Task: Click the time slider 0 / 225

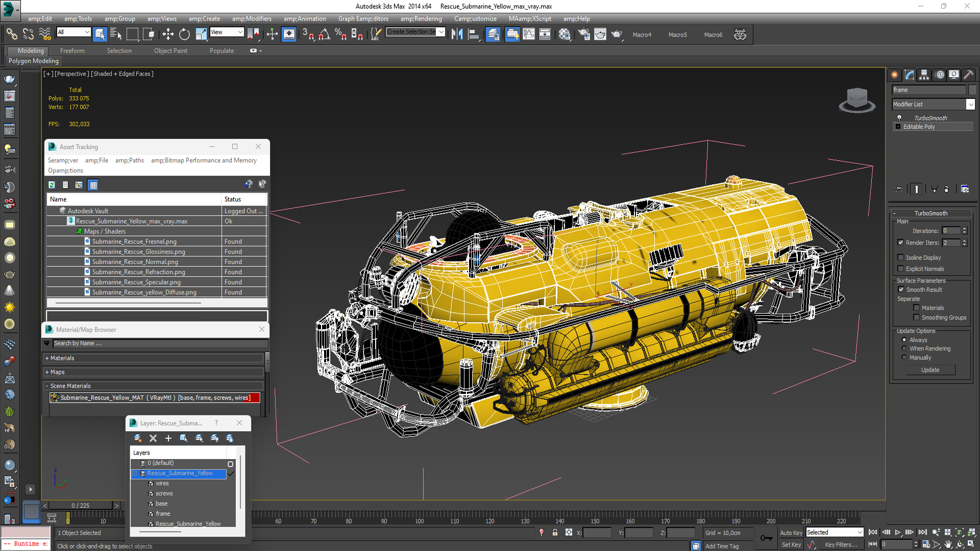Action: 80,506
